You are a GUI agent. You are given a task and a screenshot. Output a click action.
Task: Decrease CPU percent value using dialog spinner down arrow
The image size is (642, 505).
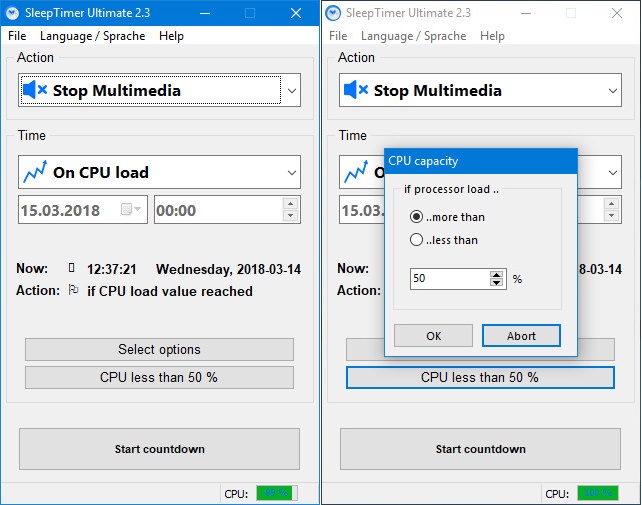click(x=497, y=283)
